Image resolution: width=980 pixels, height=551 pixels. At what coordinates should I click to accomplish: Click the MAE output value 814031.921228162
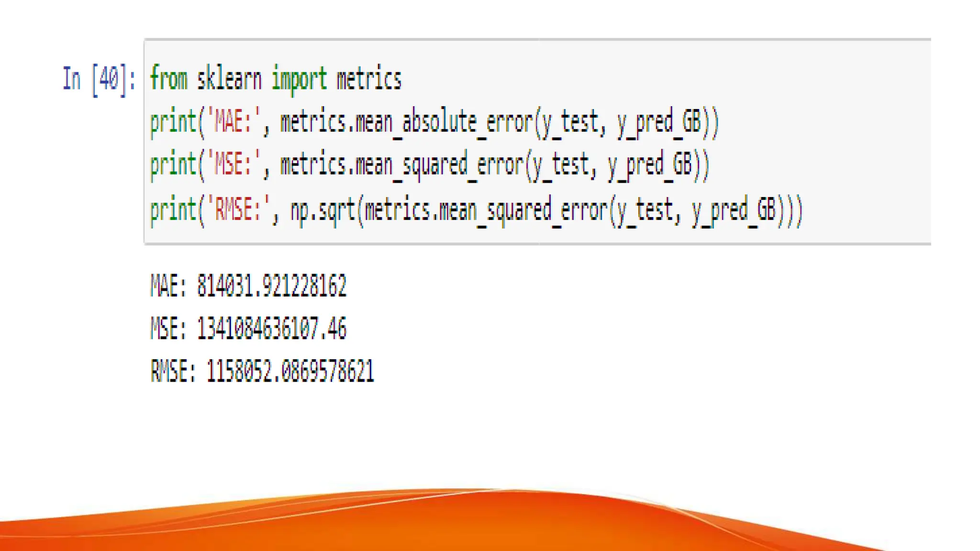click(x=271, y=286)
